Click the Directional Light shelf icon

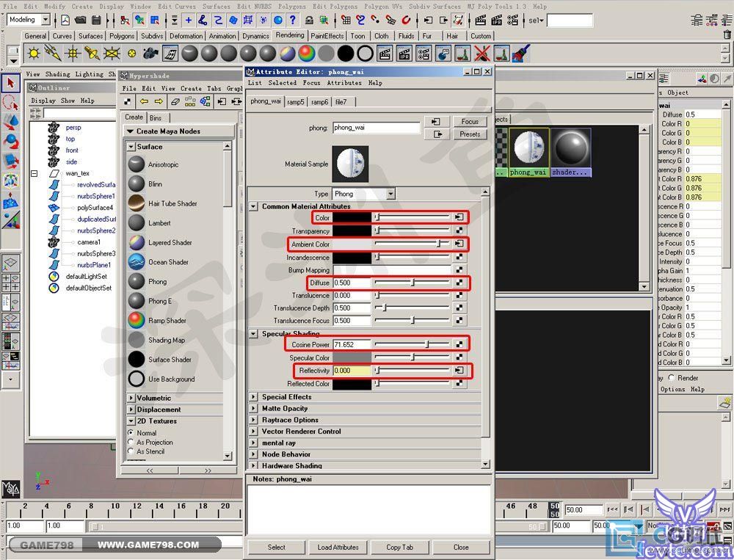pos(52,54)
